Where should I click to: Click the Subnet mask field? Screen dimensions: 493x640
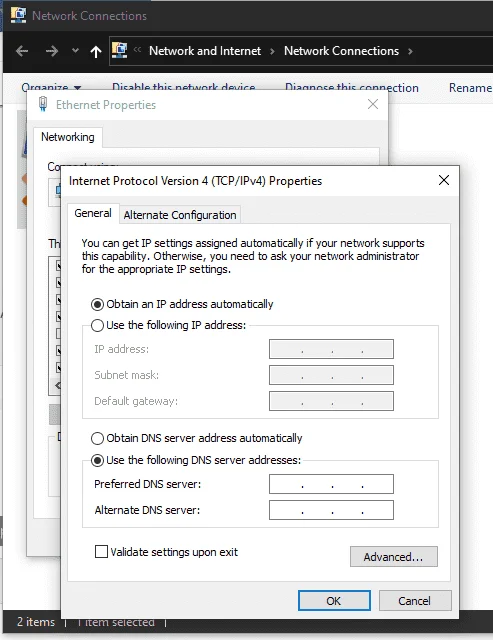[331, 375]
